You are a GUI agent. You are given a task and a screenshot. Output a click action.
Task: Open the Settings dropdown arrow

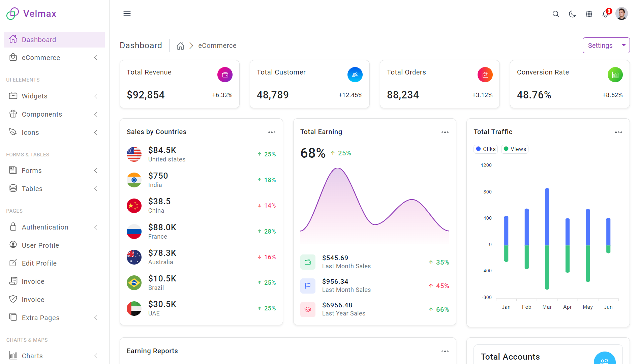coord(624,45)
